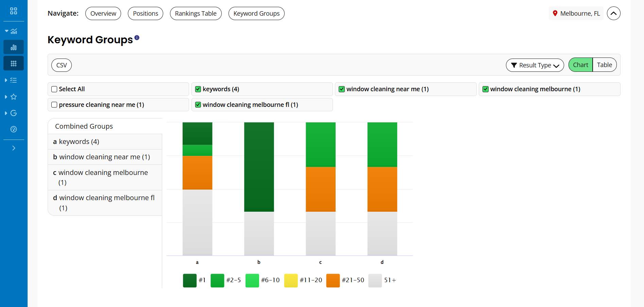
Task: Click the bar chart icon in sidebar
Action: [x=14, y=47]
